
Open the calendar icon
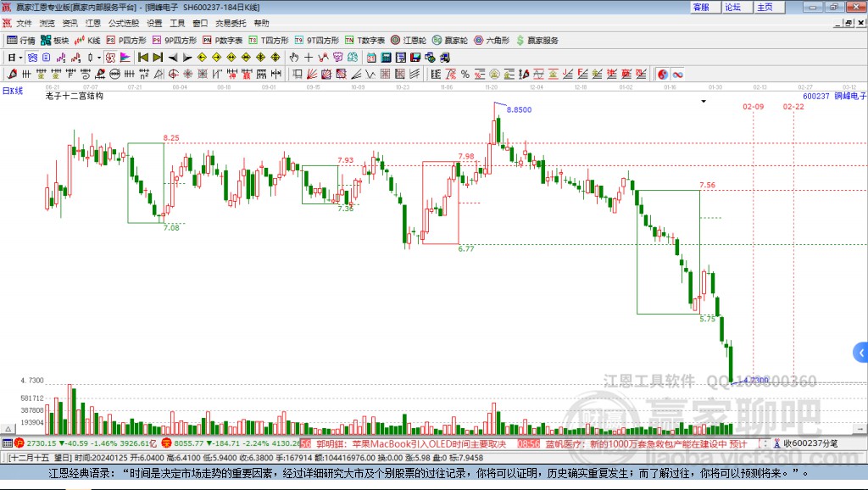click(x=371, y=58)
